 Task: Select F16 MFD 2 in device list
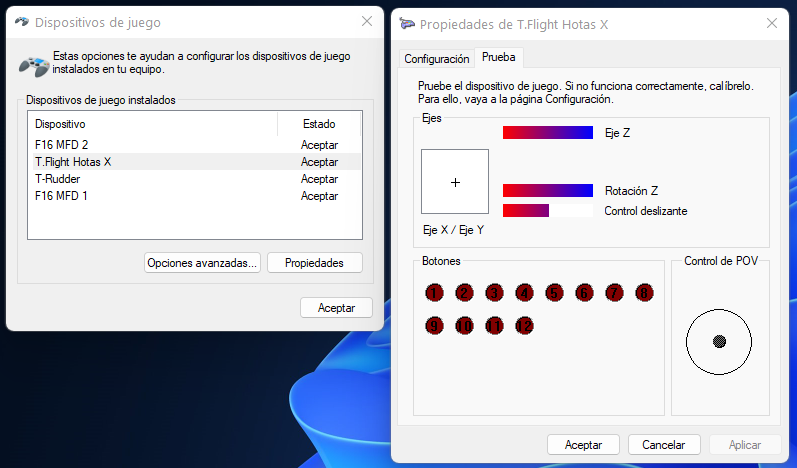click(62, 145)
